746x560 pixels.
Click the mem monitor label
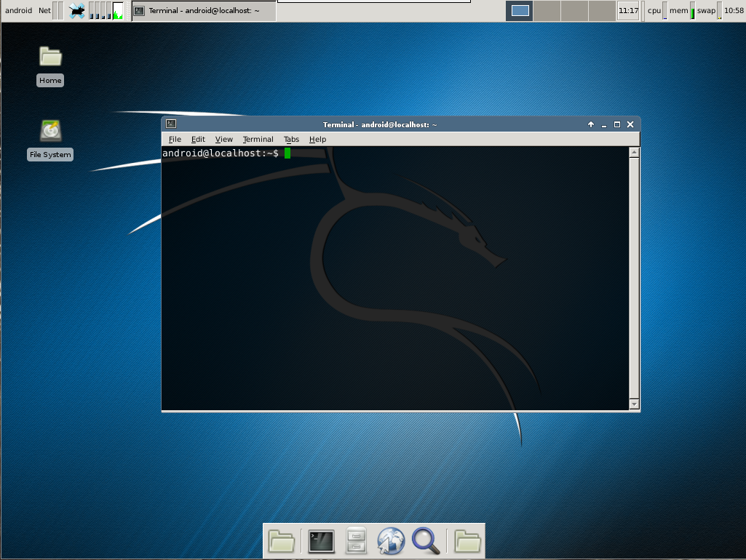(x=679, y=10)
